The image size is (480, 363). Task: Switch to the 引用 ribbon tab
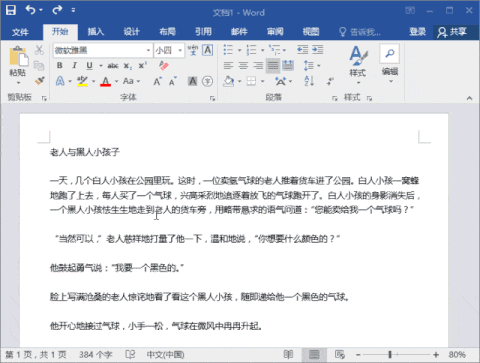203,32
